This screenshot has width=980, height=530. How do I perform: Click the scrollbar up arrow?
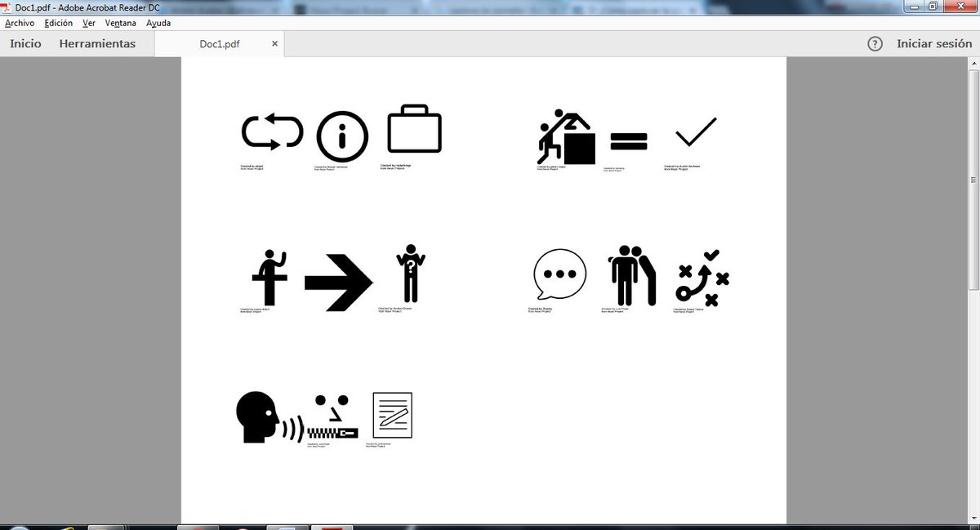click(973, 62)
